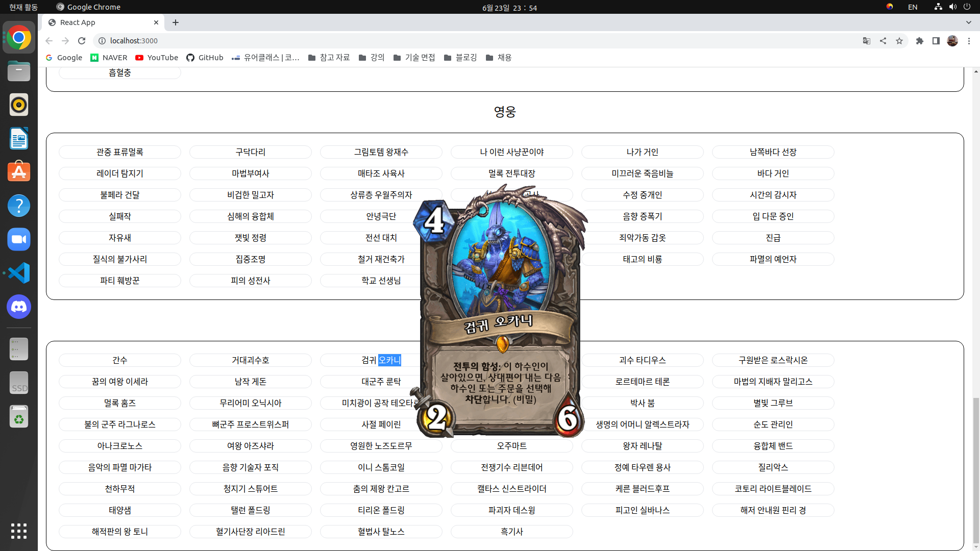This screenshot has width=980, height=551.
Task: Open the share page icon
Action: coord(883,41)
